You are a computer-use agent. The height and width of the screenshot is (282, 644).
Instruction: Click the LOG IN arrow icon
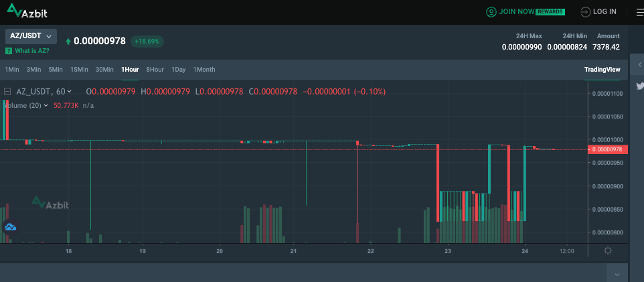click(x=585, y=12)
